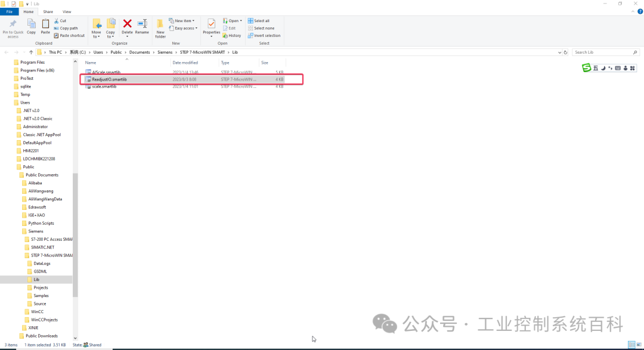Image resolution: width=644 pixels, height=350 pixels.
Task: Select Program Files (x86) in the tree
Action: (37, 70)
